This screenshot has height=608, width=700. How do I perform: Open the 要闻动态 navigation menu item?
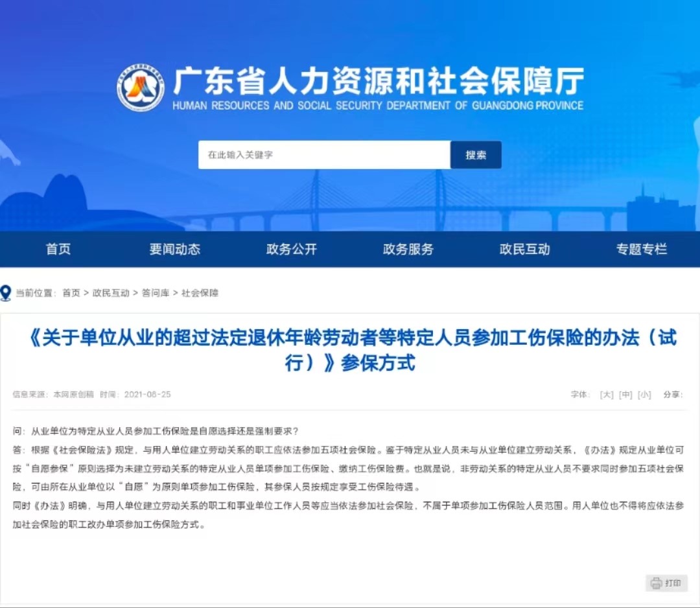tap(174, 249)
